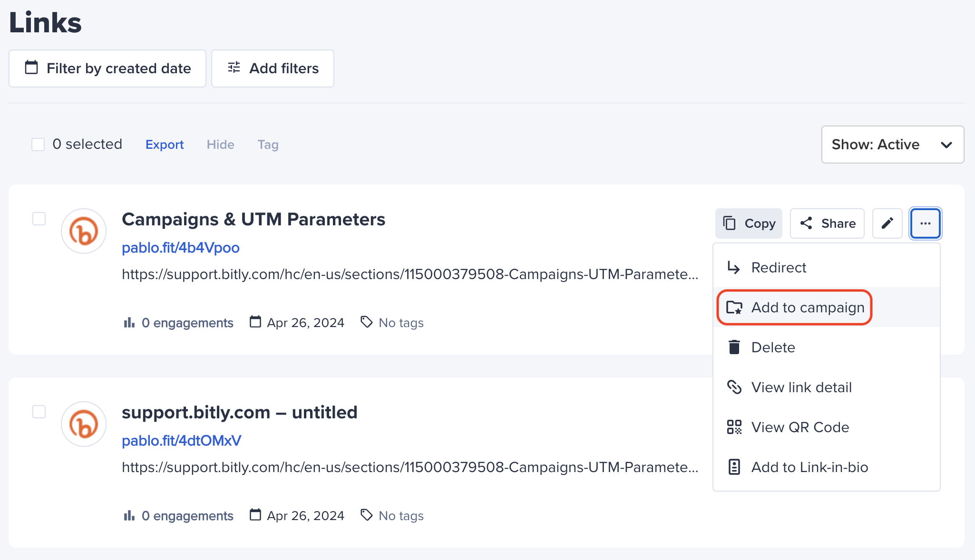Click the Export link
975x560 pixels.
tap(165, 145)
